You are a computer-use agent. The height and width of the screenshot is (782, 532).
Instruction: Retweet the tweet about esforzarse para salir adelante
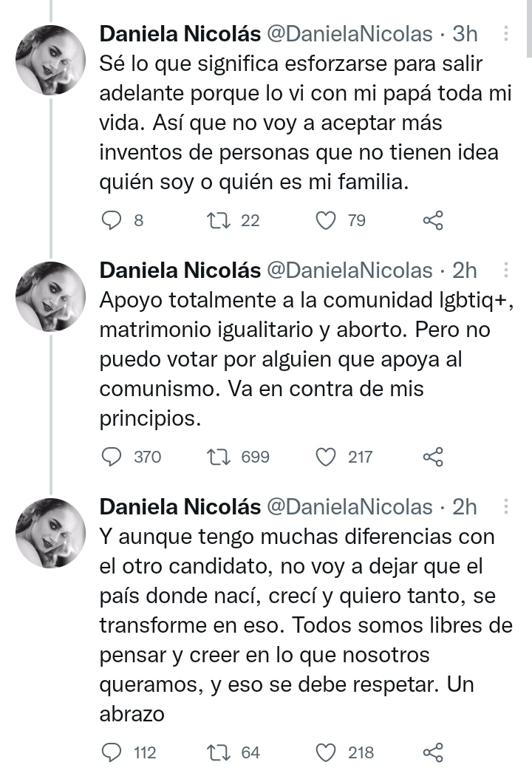click(219, 220)
